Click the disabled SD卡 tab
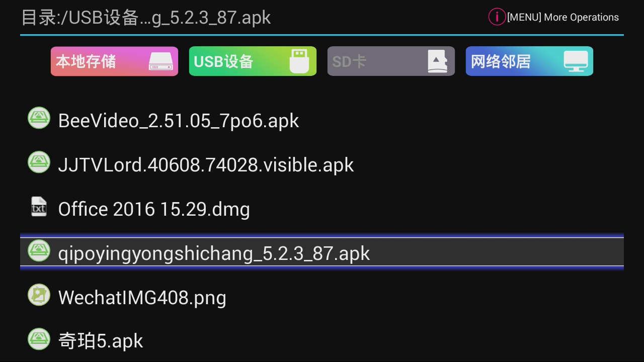 (x=391, y=61)
